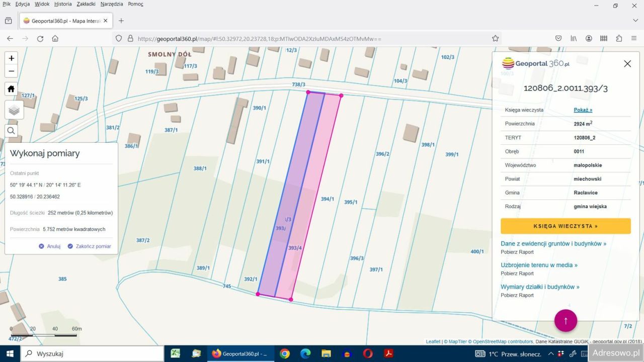Bookmark this page with star icon
Viewport: 644px width, 362px height.
pyautogui.click(x=495, y=39)
